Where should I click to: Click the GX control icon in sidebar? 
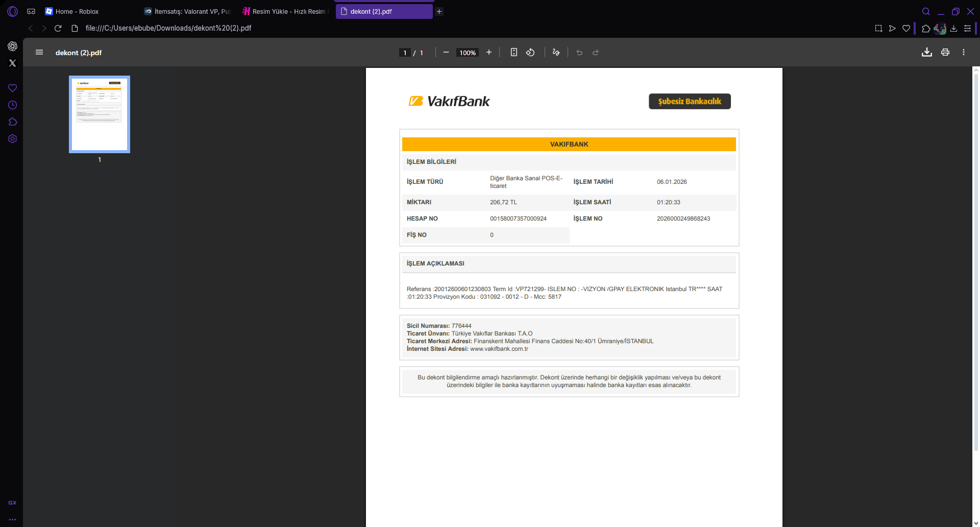[x=12, y=502]
